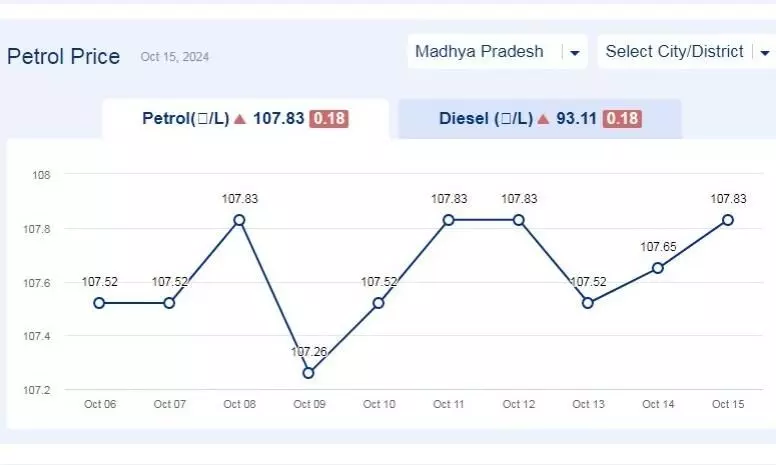Viewport: 776px width, 465px height.
Task: Click the Oct 10 data point circle
Action: click(x=378, y=303)
